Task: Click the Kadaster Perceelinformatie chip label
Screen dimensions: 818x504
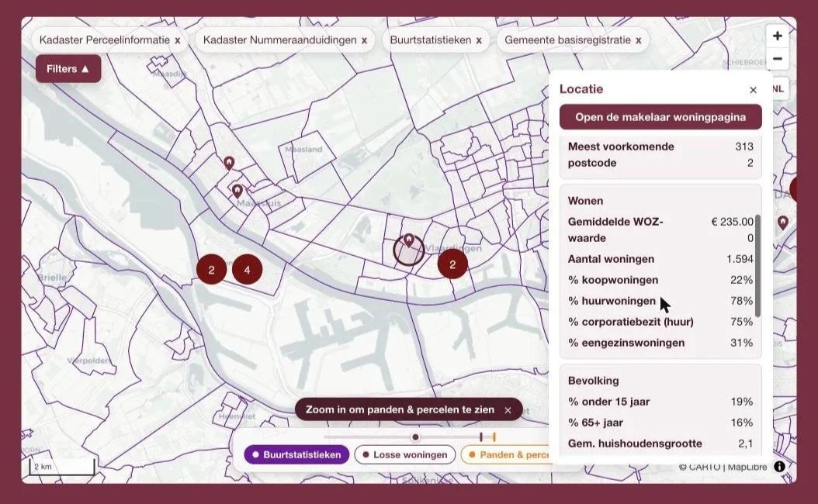Action: click(104, 40)
